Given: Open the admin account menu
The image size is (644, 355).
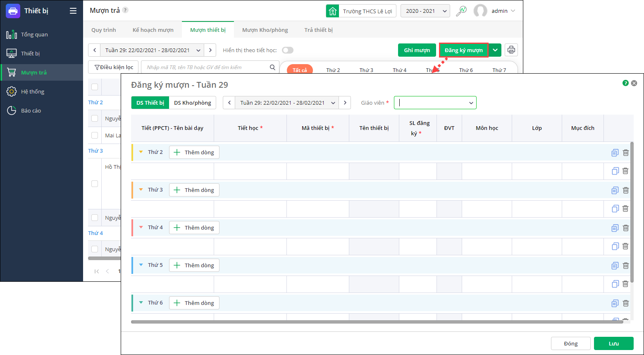Looking at the screenshot, I should (495, 11).
